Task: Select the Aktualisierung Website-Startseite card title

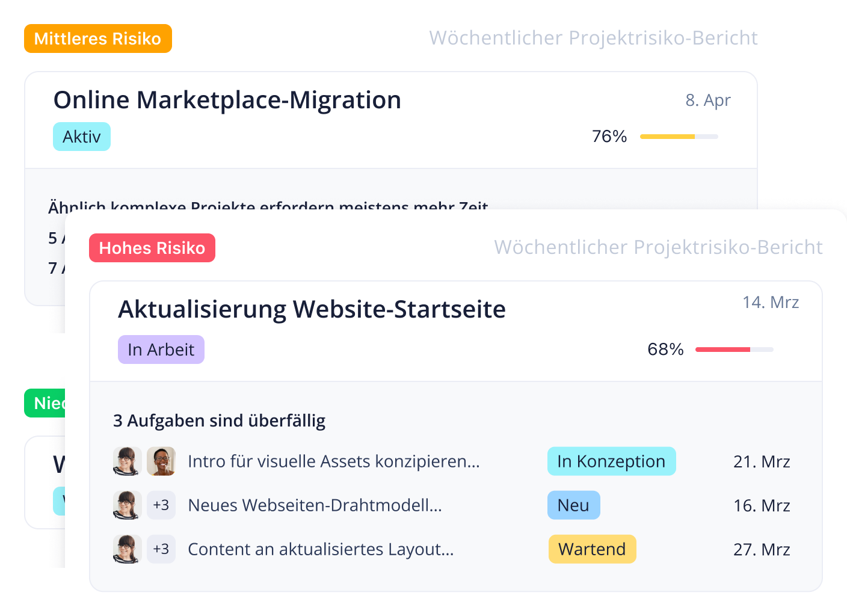Action: (312, 309)
